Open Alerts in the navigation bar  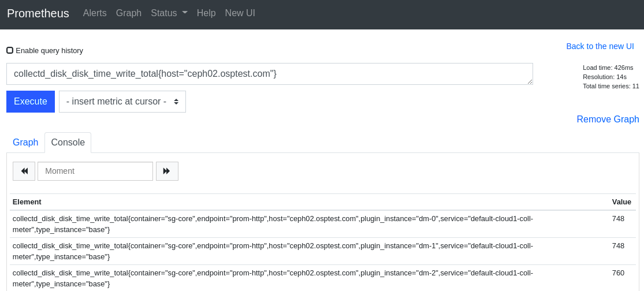pos(95,13)
